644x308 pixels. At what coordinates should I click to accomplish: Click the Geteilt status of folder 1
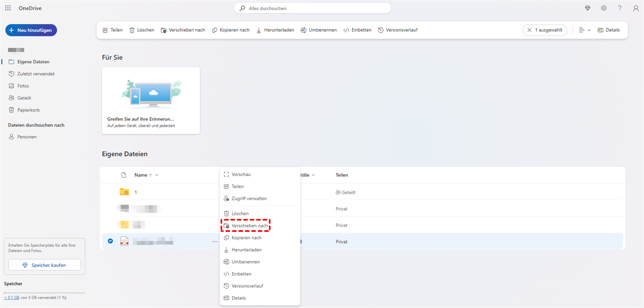pos(346,192)
